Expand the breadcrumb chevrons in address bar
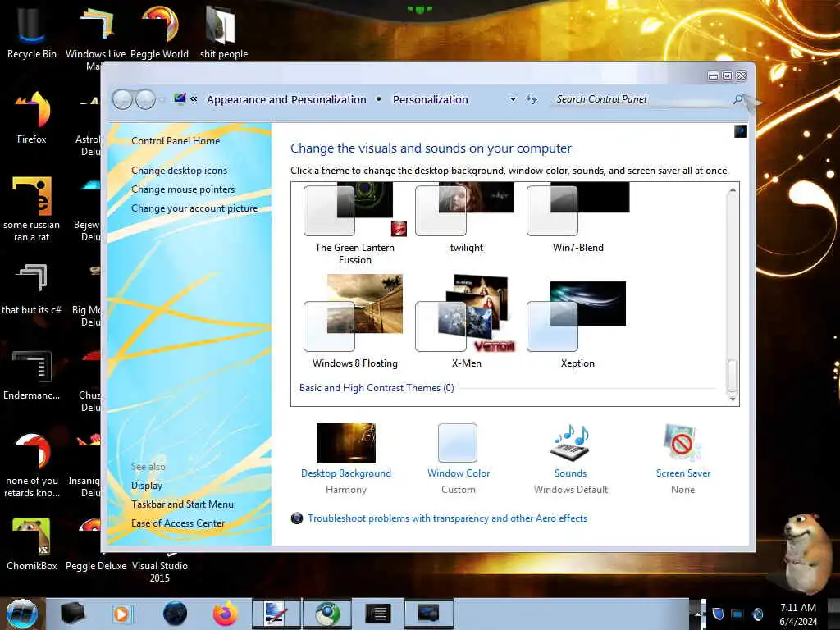 [194, 99]
